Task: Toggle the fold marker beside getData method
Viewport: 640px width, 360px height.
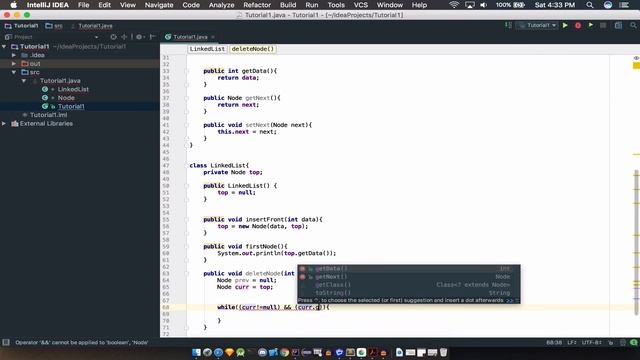Action: click(187, 71)
